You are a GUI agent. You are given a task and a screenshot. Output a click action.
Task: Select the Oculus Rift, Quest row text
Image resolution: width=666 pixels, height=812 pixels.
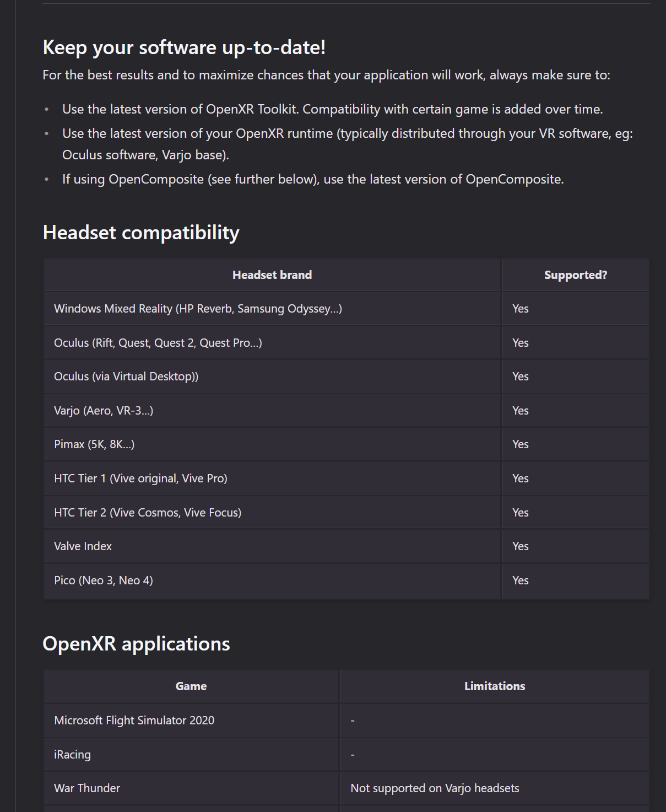(x=158, y=343)
